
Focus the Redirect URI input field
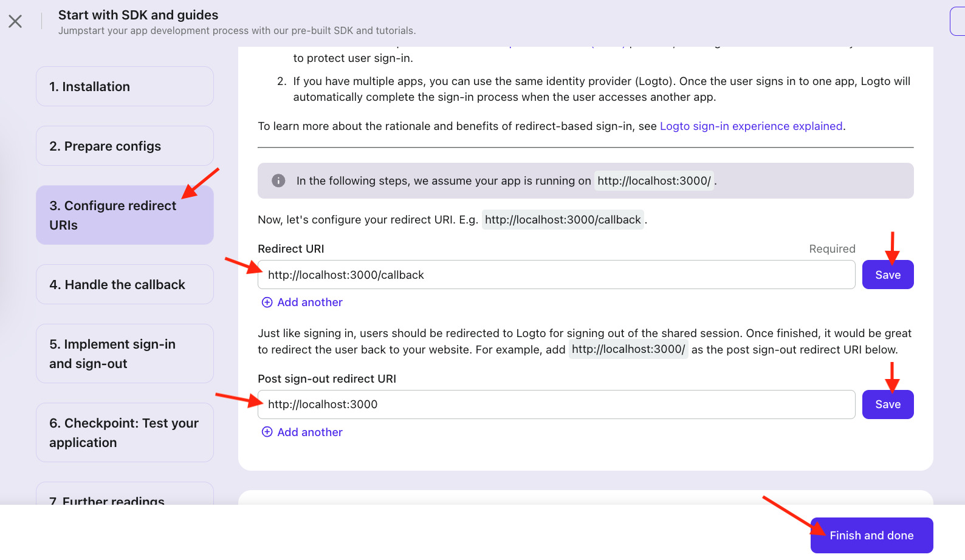click(556, 275)
